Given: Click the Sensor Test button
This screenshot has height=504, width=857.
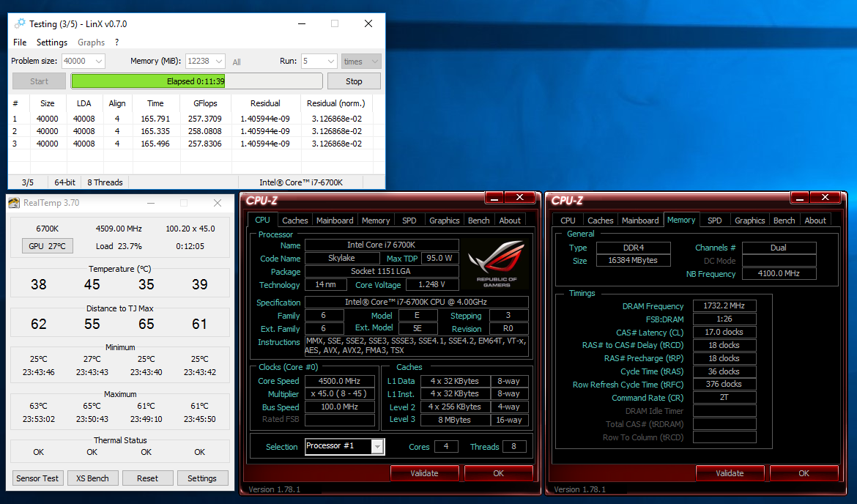Looking at the screenshot, I should 37,478.
